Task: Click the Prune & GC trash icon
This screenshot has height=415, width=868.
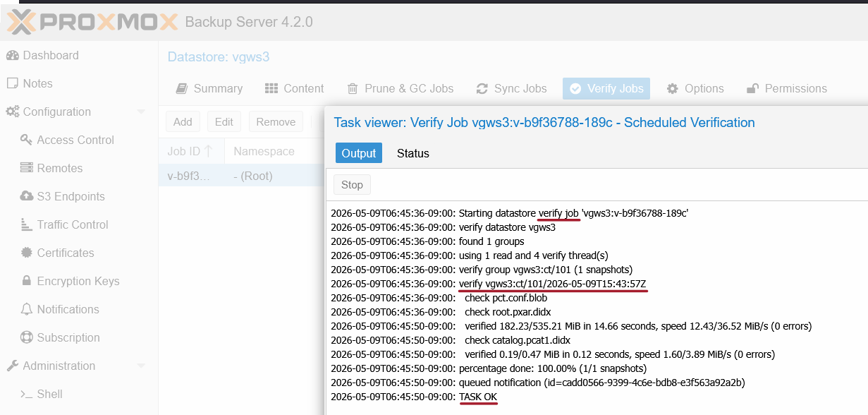Action: [353, 88]
